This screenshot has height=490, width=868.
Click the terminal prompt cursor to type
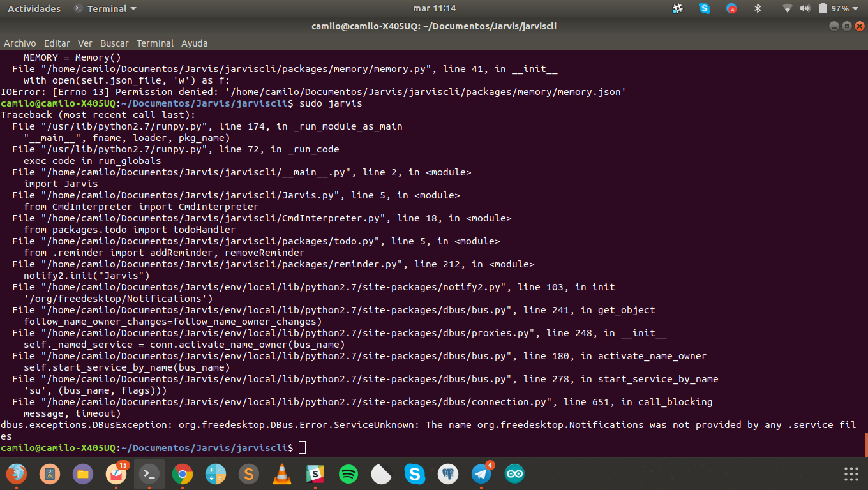(x=301, y=447)
